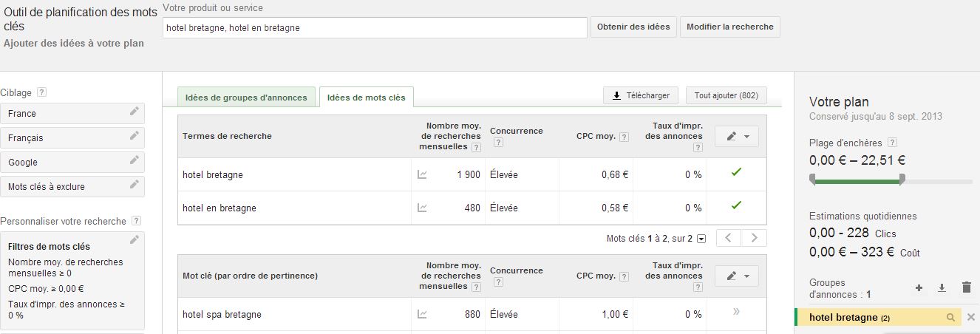Toggle the green checkmark for hotel en bretagne

[x=735, y=205]
